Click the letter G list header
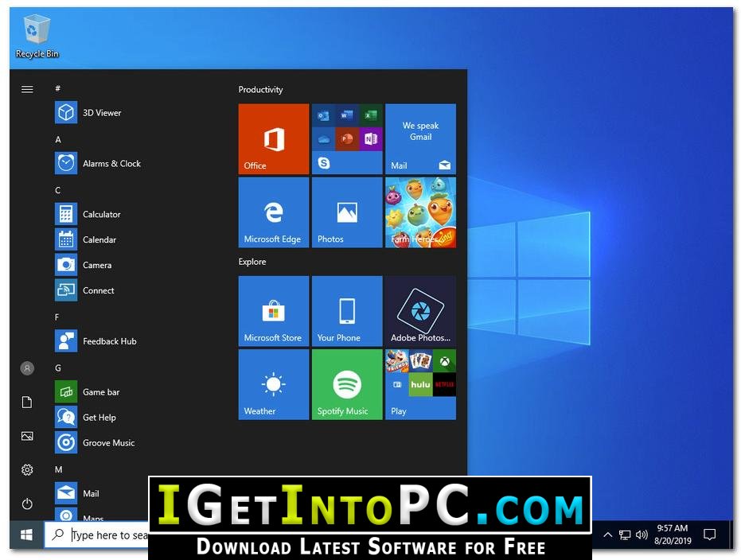Image resolution: width=741 pixels, height=560 pixels. [x=57, y=367]
